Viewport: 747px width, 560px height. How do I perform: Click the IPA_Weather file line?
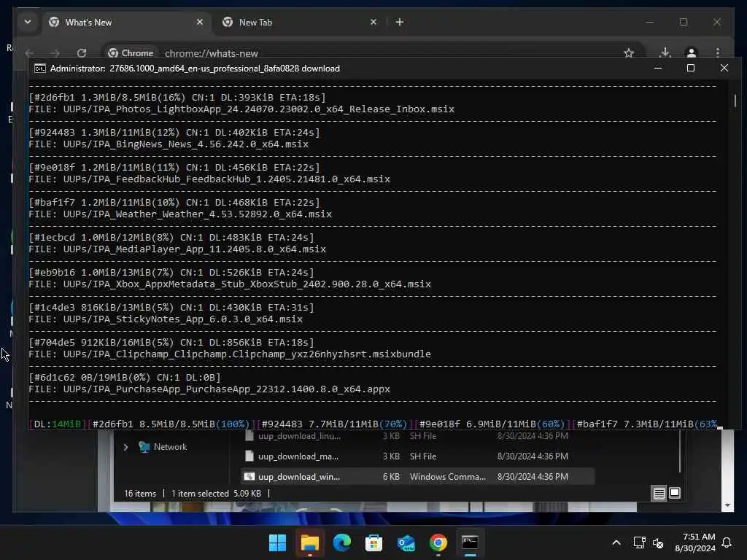coord(180,214)
